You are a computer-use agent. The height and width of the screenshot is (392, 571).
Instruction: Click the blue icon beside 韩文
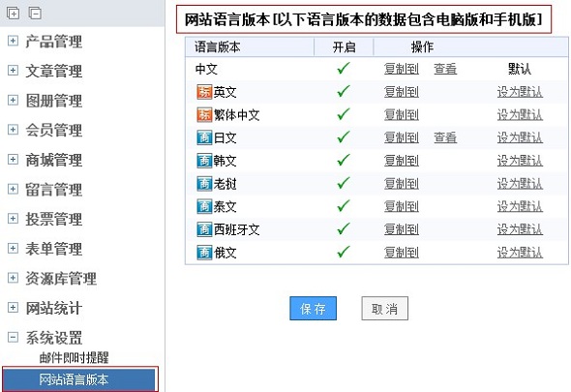pyautogui.click(x=204, y=161)
